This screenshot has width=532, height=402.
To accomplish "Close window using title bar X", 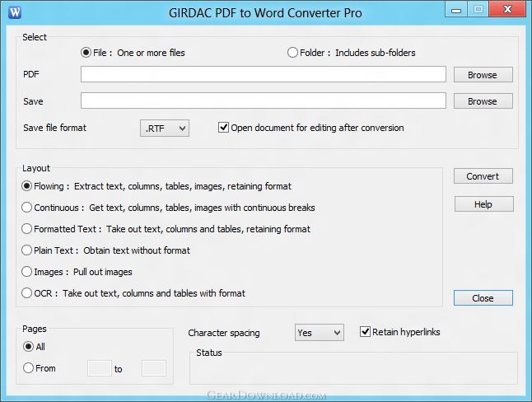I will click(507, 10).
